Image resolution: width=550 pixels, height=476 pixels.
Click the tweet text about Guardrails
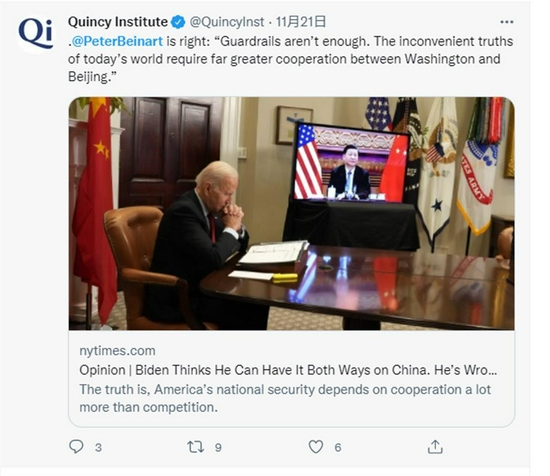[x=290, y=59]
